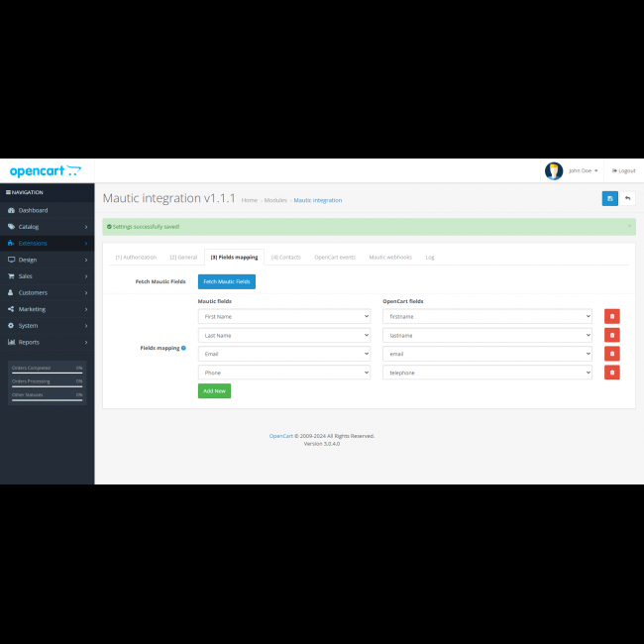Viewport: 644px width, 644px height.
Task: Delete the Email mapping row
Action: (611, 354)
